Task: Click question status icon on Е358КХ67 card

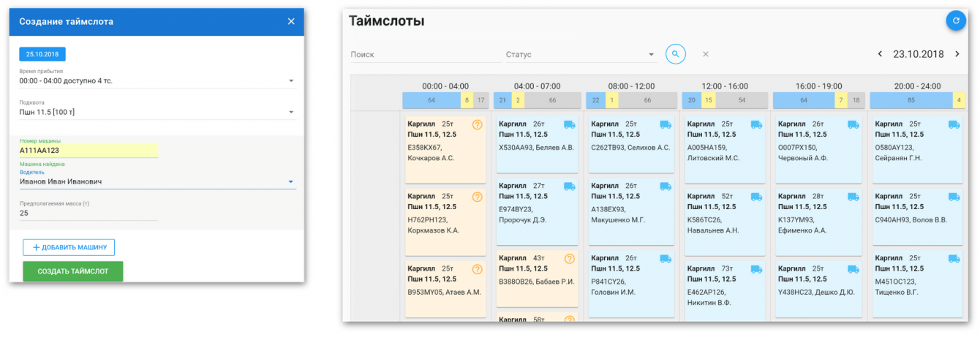Action: [477, 125]
